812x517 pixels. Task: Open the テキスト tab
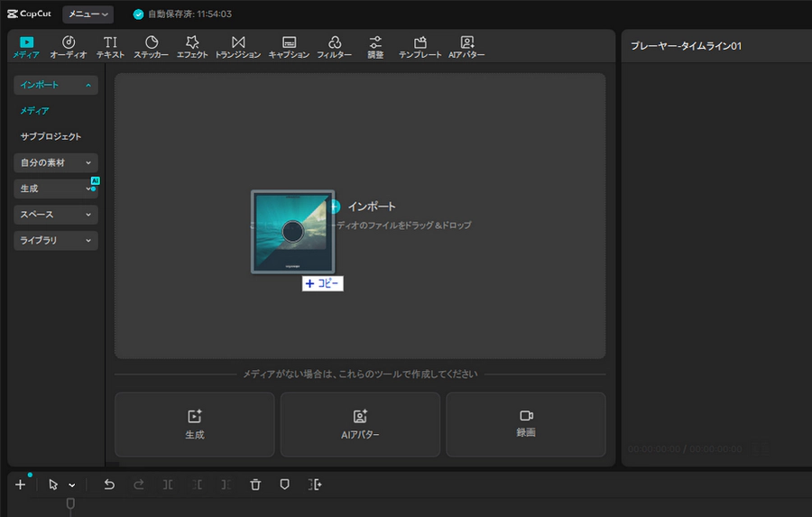[110, 47]
